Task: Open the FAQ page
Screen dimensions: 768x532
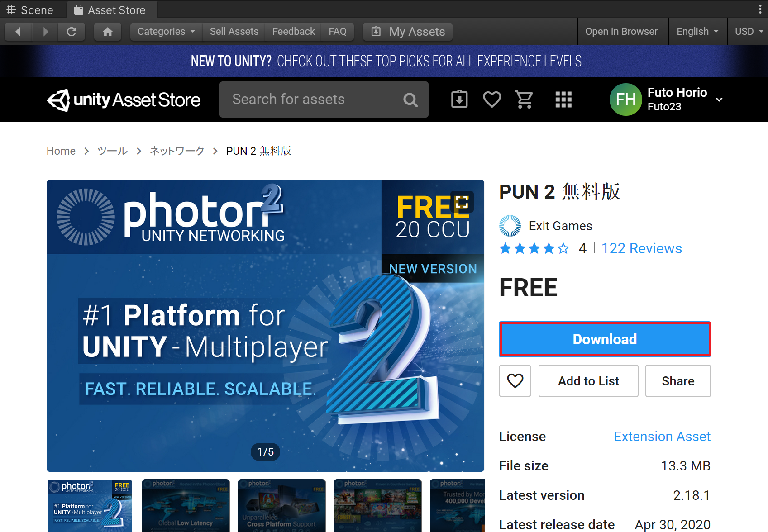Action: point(338,32)
